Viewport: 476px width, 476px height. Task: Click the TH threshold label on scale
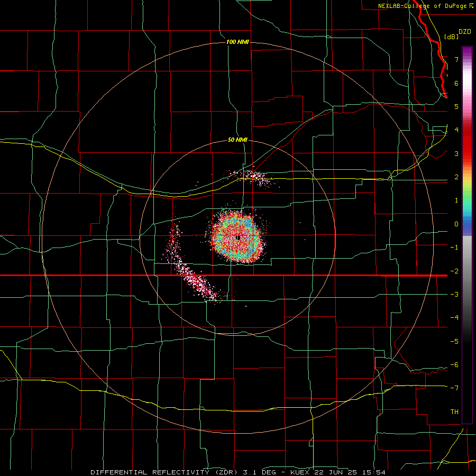click(454, 411)
